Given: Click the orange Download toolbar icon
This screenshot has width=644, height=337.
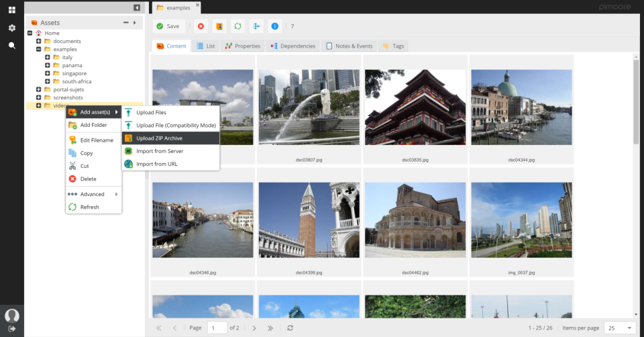Looking at the screenshot, I should pos(219,26).
